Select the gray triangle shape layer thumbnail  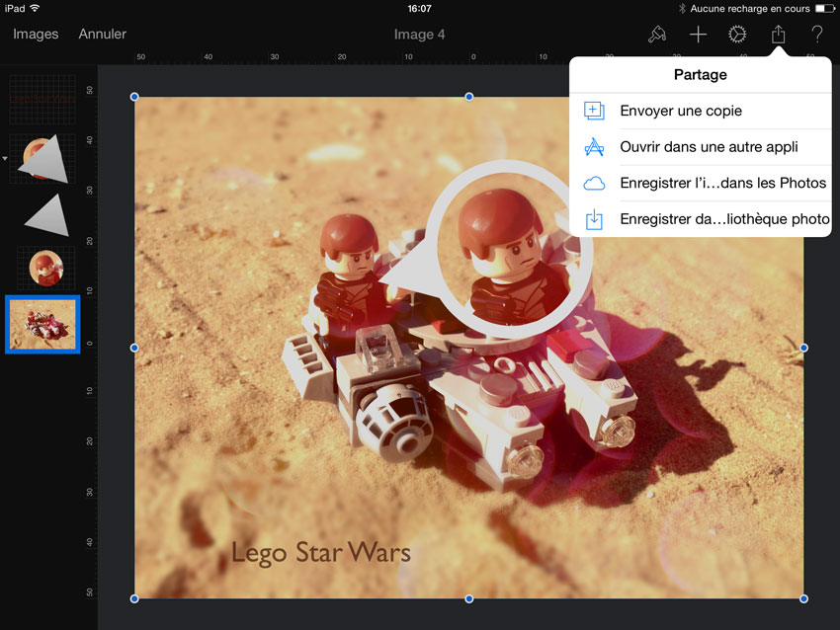click(x=47, y=215)
